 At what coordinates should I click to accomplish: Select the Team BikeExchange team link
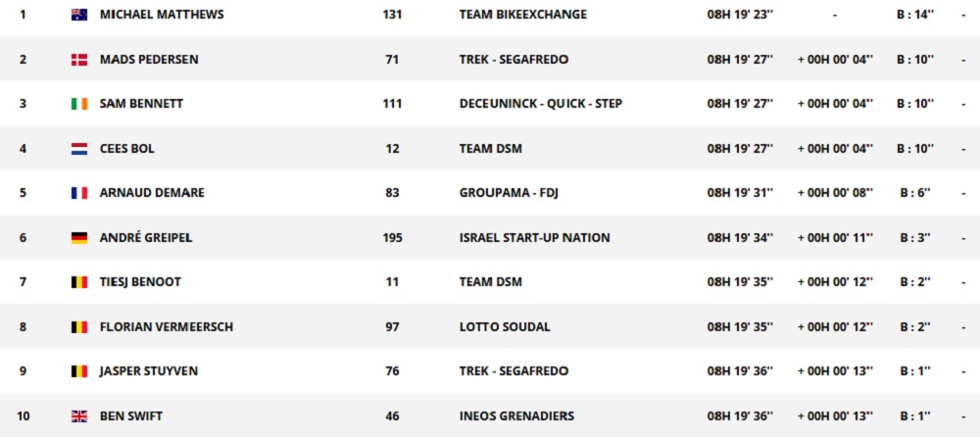click(x=522, y=15)
